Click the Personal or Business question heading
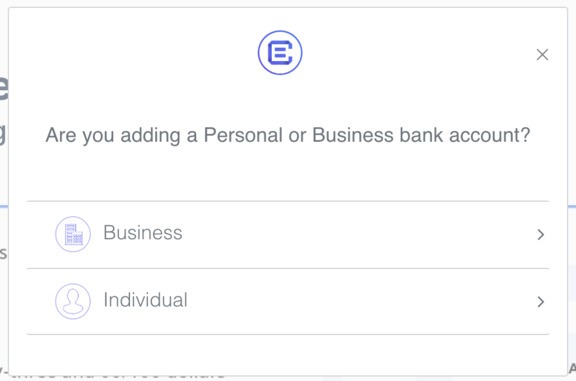Image resolution: width=576 pixels, height=381 pixels. [288, 136]
